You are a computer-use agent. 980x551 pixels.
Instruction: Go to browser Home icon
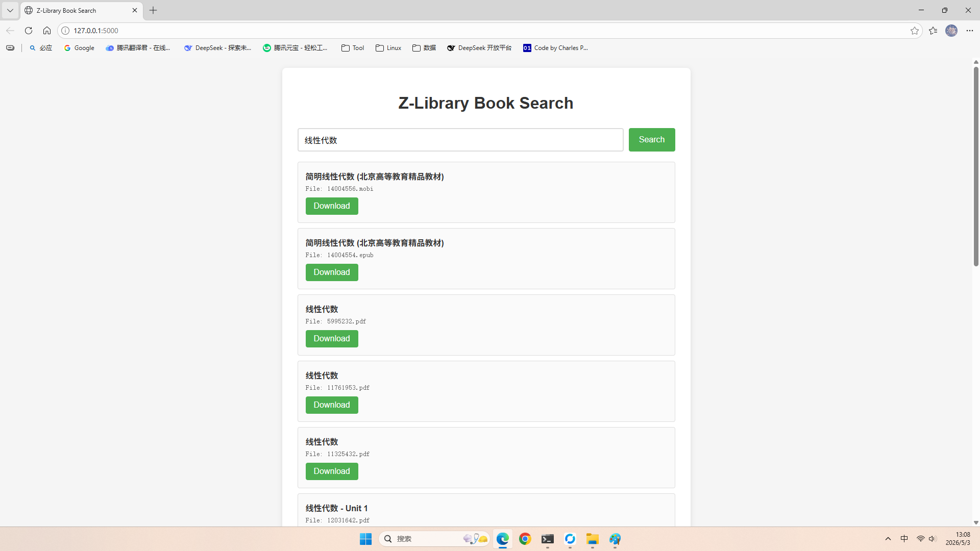click(47, 31)
